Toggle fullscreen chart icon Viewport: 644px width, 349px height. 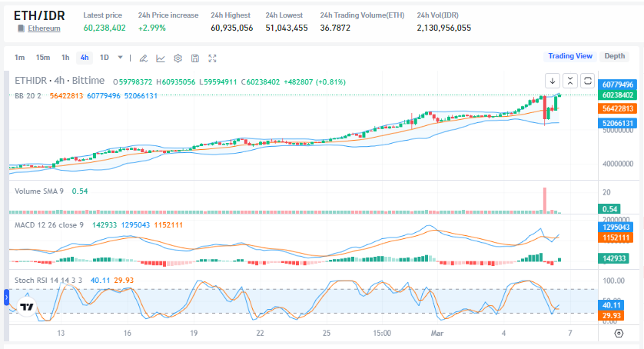[x=212, y=58]
